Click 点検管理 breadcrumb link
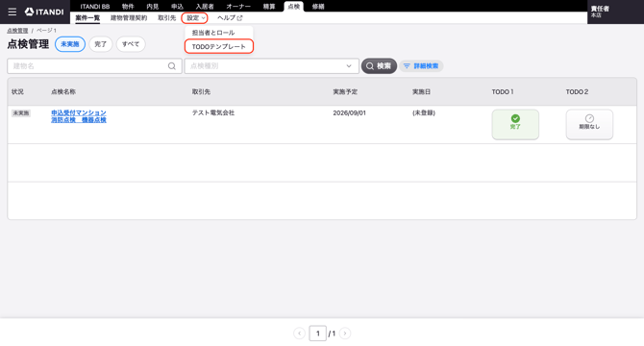The width and height of the screenshot is (644, 346). click(17, 31)
